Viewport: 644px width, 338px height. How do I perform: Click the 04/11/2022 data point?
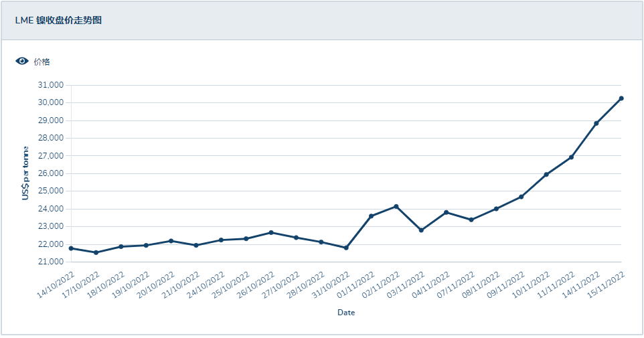(446, 212)
